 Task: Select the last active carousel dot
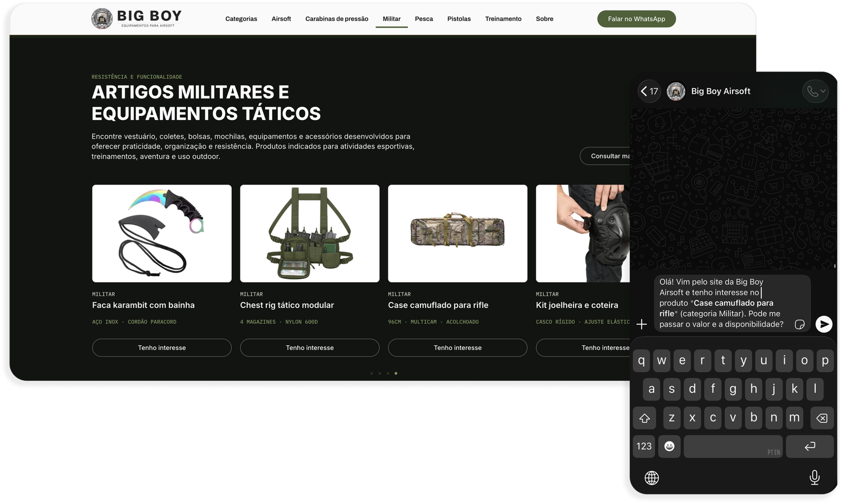click(x=396, y=373)
